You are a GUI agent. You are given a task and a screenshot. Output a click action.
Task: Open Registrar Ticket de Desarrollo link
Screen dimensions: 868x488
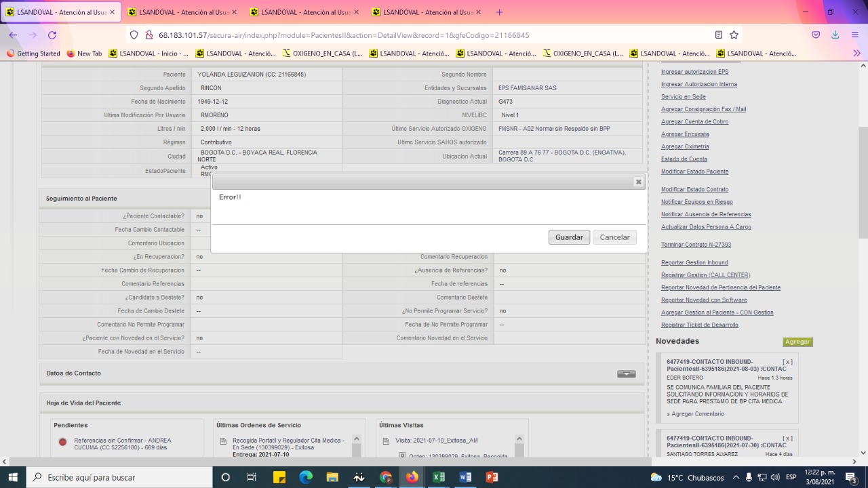pos(700,325)
